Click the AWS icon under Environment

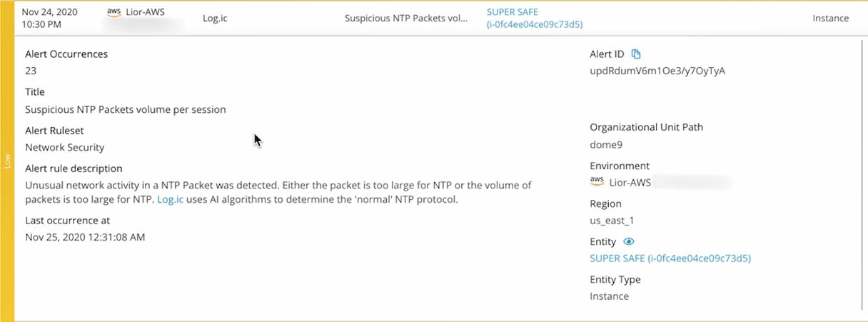597,182
